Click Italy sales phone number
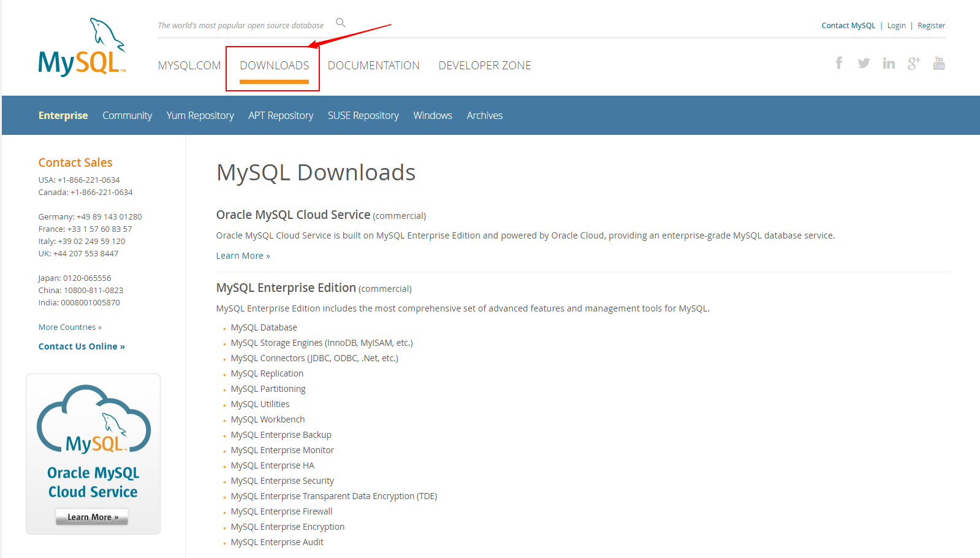The width and height of the screenshot is (980, 558). pos(92,242)
